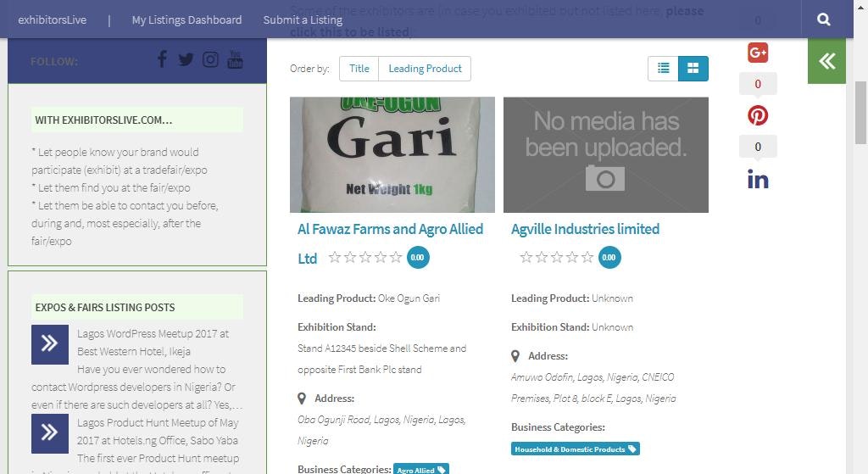
Task: Open Agville Industries limited listing
Action: click(x=585, y=229)
